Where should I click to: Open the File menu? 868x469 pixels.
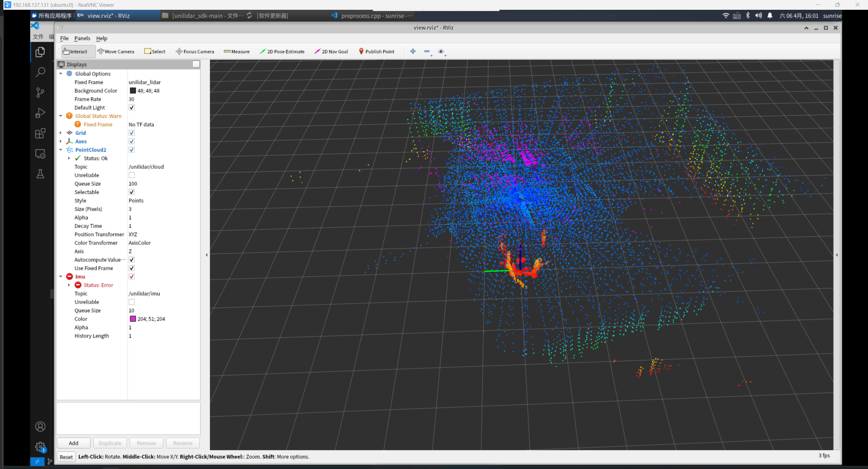(x=64, y=38)
